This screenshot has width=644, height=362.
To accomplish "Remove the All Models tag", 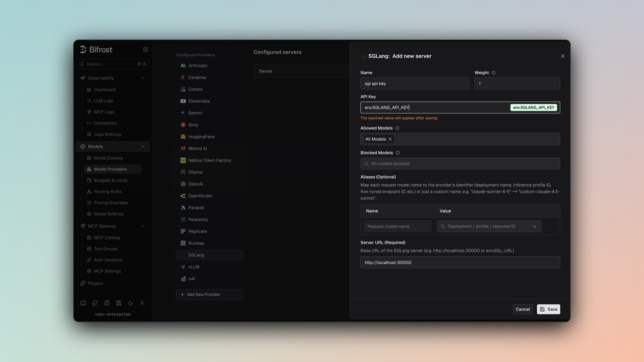I will coord(390,139).
